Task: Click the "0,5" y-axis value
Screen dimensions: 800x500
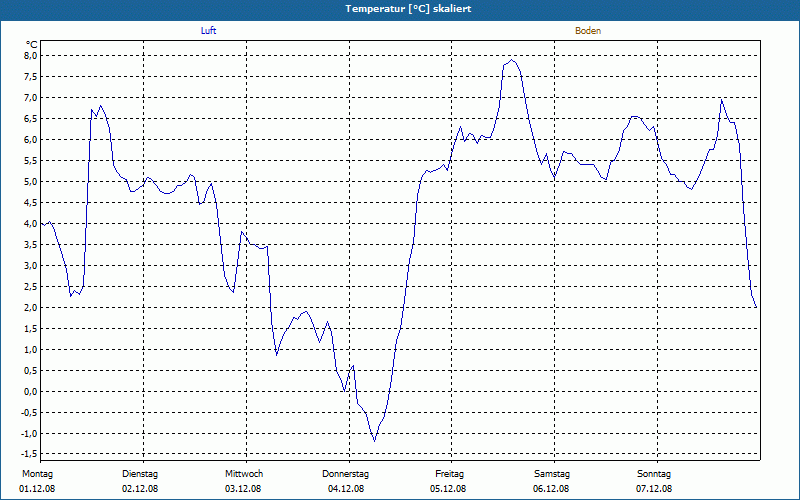Action: click(x=31, y=370)
